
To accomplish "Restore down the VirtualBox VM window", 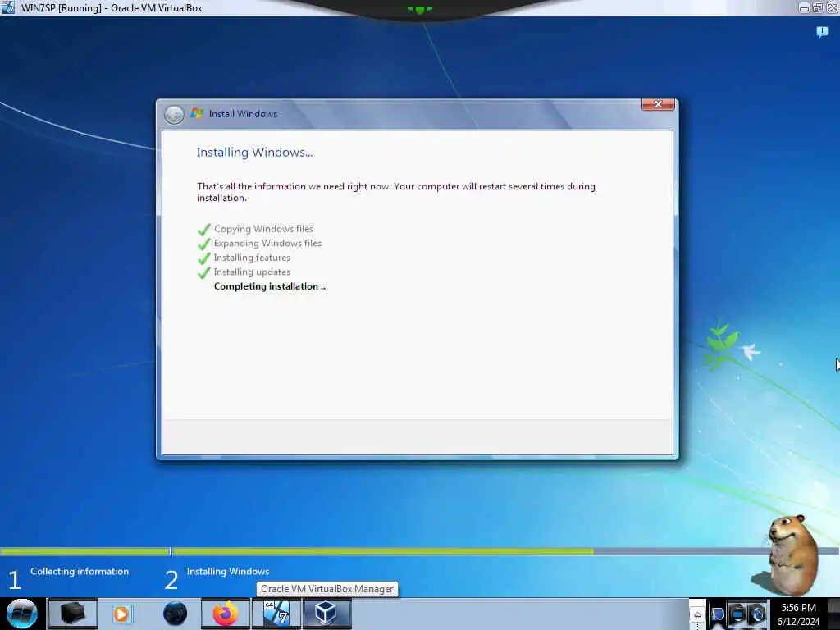I will click(x=818, y=7).
